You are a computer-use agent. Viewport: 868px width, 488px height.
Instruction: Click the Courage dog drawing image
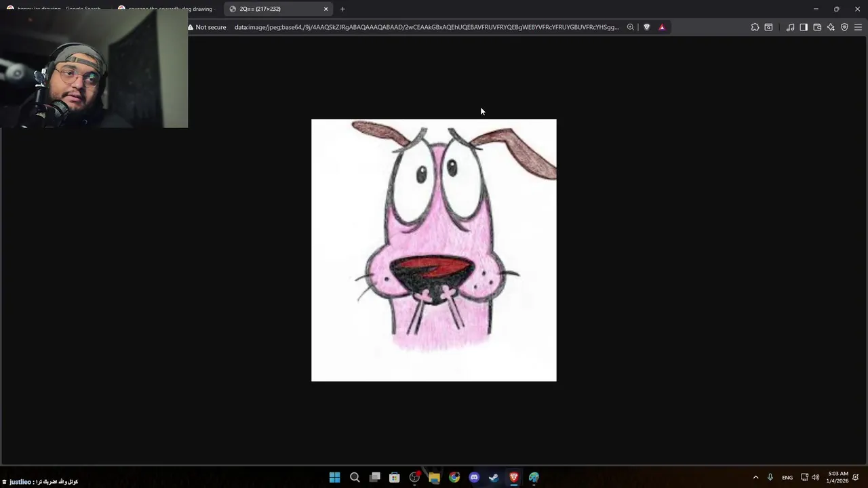[x=434, y=250]
